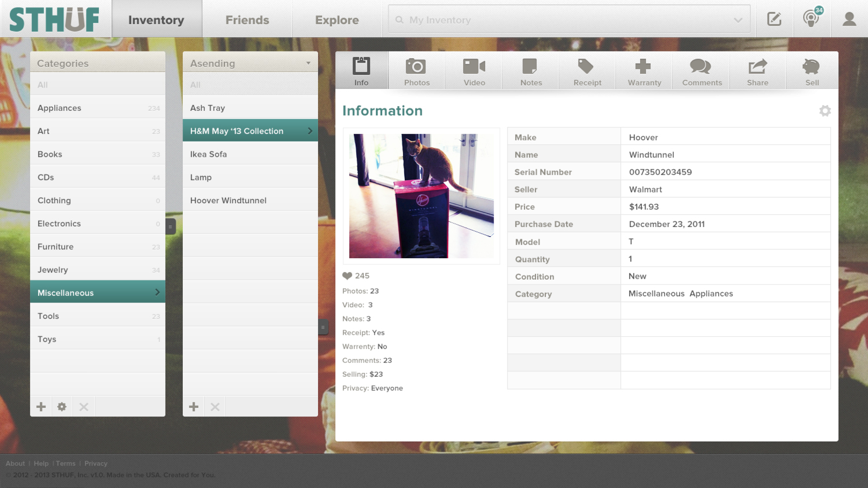Switch to the Explore tab

click(x=337, y=20)
